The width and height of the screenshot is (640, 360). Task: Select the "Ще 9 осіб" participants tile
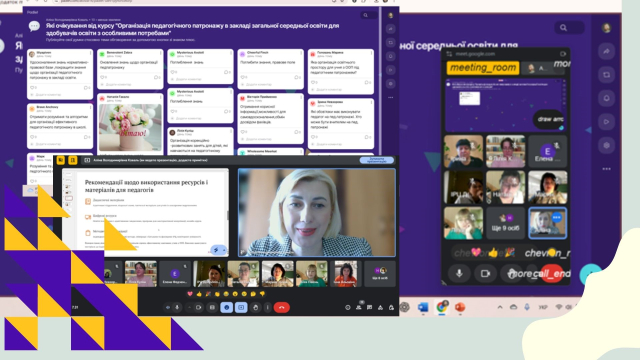point(505,223)
